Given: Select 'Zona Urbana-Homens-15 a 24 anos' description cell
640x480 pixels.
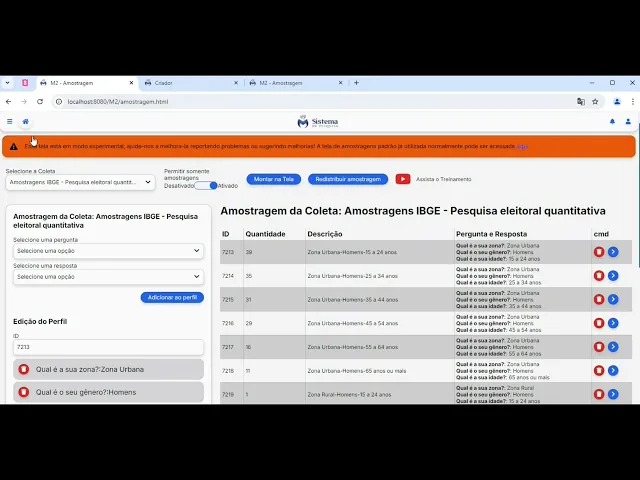Looking at the screenshot, I should click(x=380, y=252).
